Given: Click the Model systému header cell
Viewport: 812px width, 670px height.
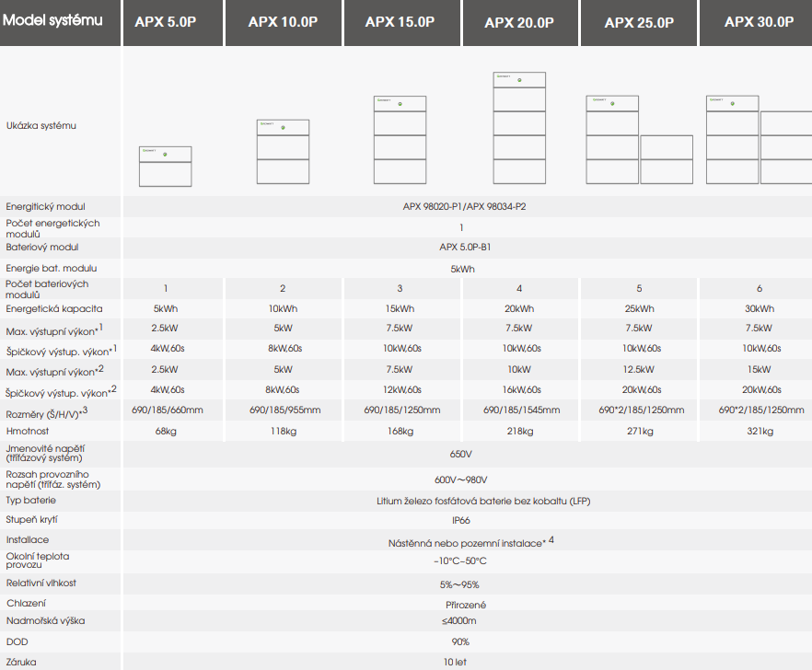Looking at the screenshot, I should pos(60,23).
